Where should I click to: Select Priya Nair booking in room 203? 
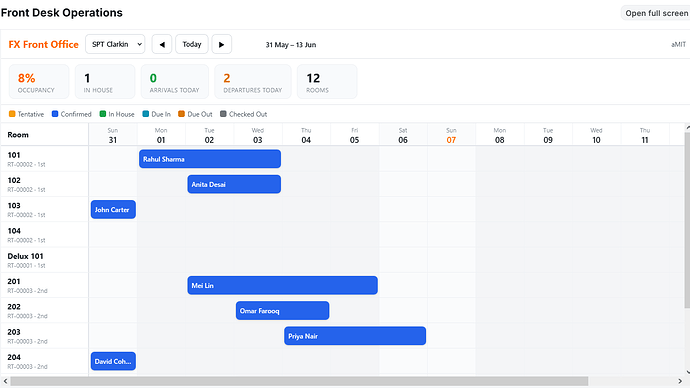[355, 336]
